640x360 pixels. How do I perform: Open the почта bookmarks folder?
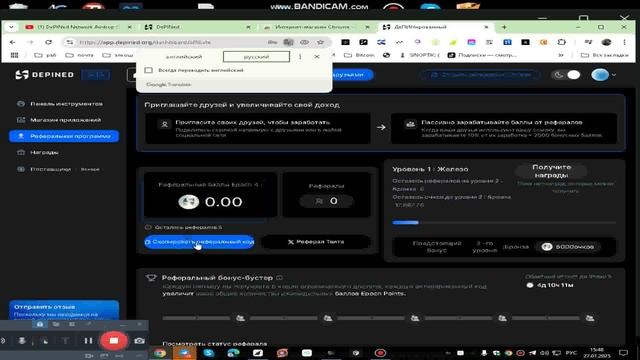(x=79, y=55)
